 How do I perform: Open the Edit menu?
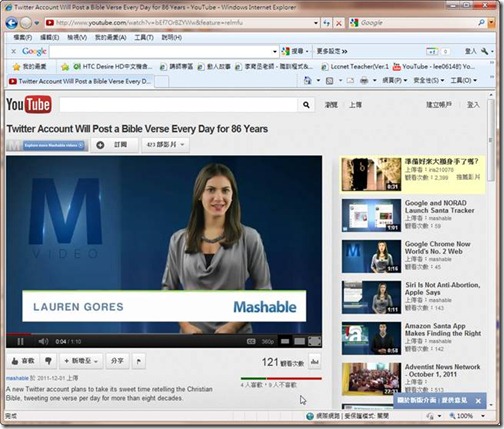(x=50, y=37)
